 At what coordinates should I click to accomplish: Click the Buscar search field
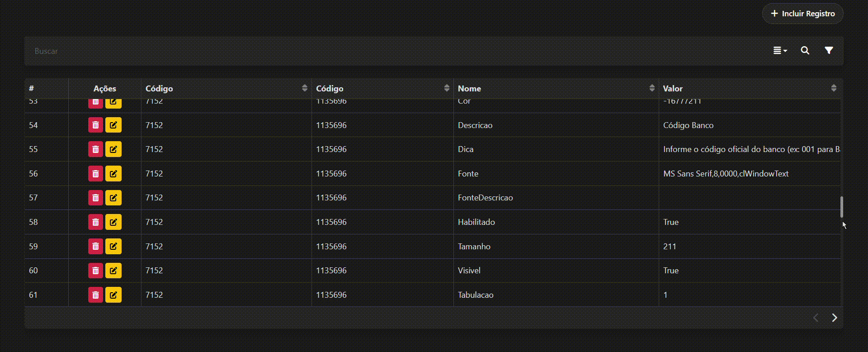[362, 51]
